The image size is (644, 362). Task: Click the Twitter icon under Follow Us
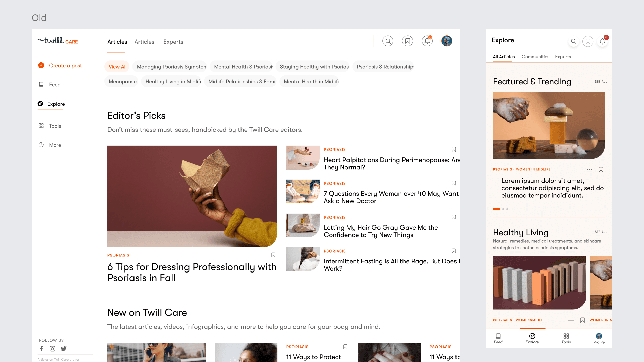(64, 349)
